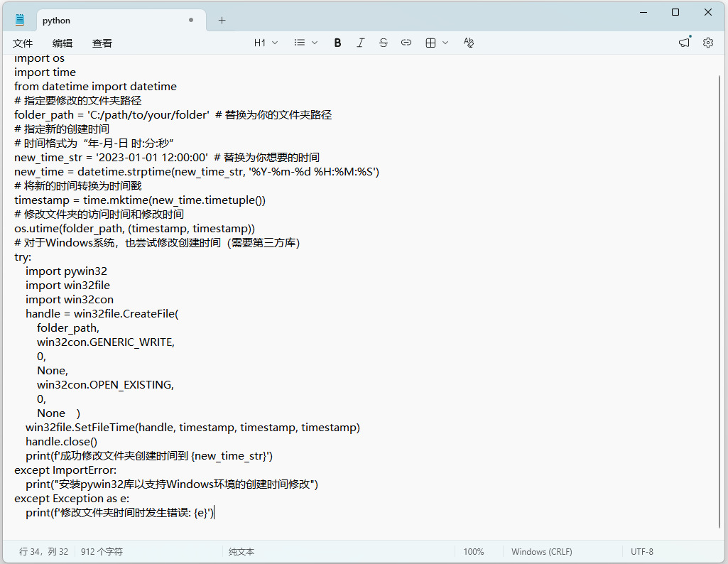Open the announcements megaphone icon
Screen dimensions: 728x564
pos(685,43)
